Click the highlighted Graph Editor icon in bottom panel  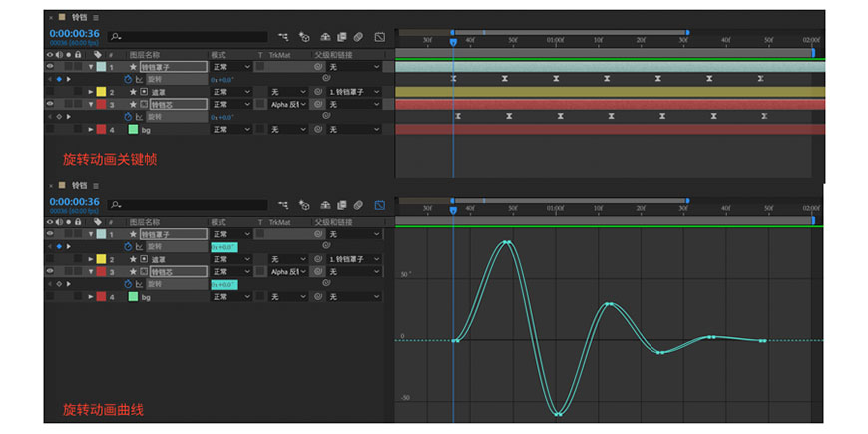click(380, 205)
